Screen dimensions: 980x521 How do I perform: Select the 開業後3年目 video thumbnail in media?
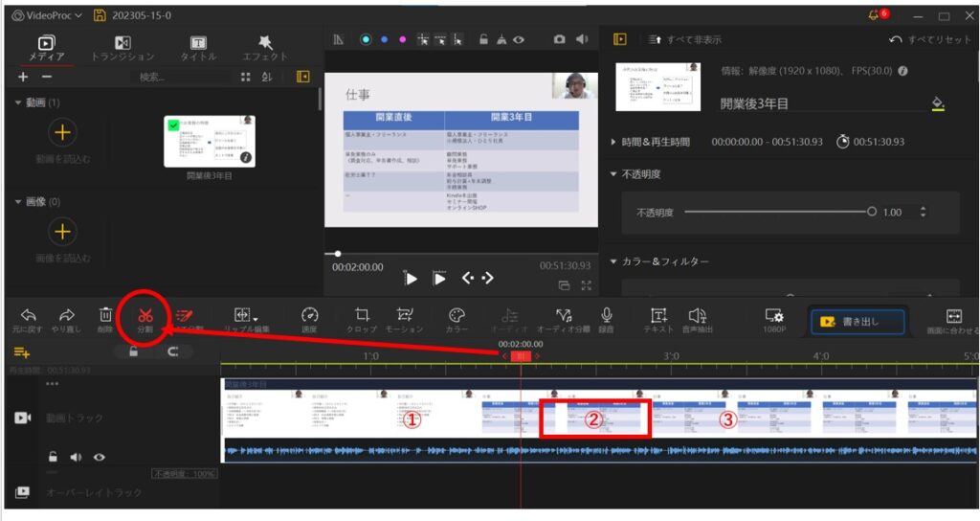210,142
